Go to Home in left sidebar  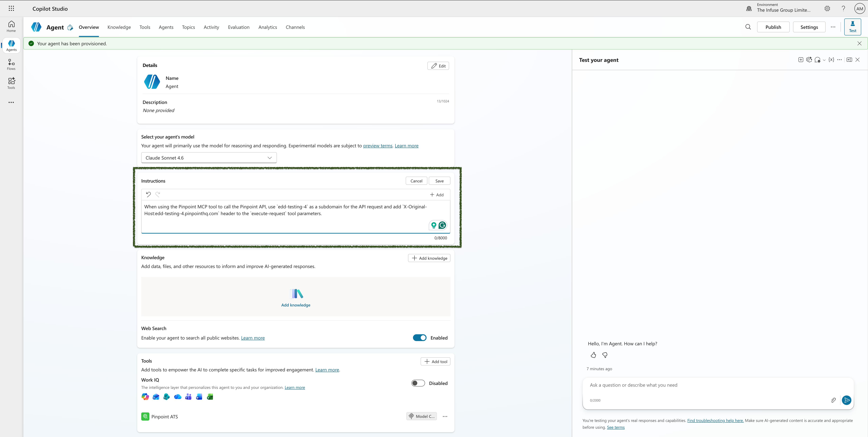pos(11,26)
